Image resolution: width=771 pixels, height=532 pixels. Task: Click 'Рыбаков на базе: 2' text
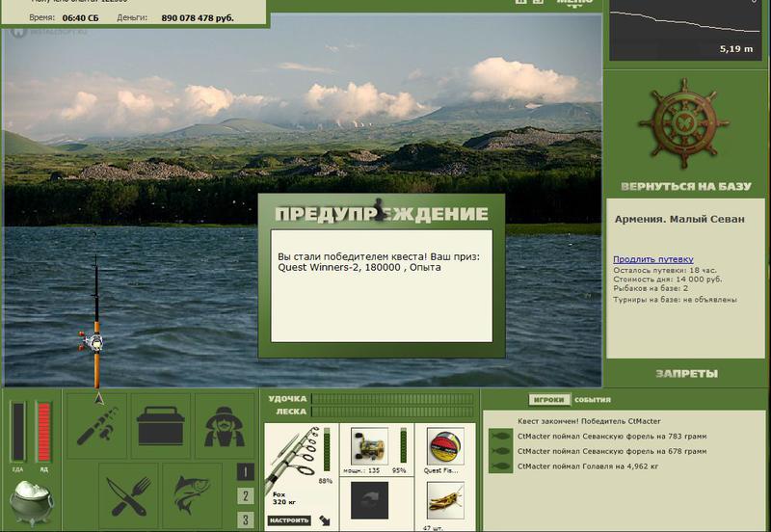tap(651, 288)
